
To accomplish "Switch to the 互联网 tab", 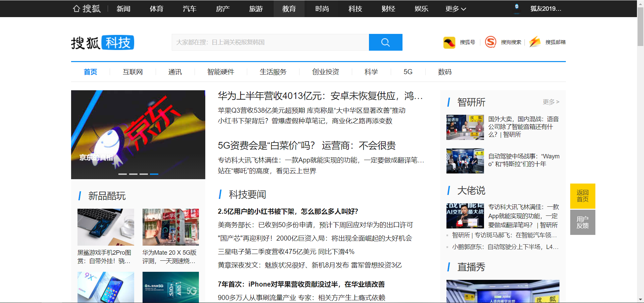I will pos(132,72).
